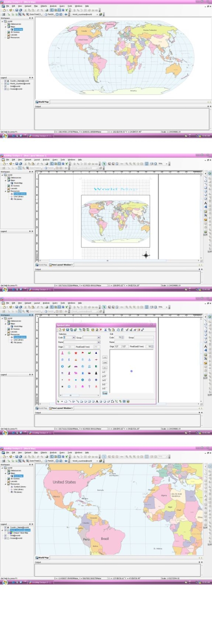Open the Code dropdown in Symbol Editor Selection section
Viewport: 212px width, 644px height.
tap(73, 337)
